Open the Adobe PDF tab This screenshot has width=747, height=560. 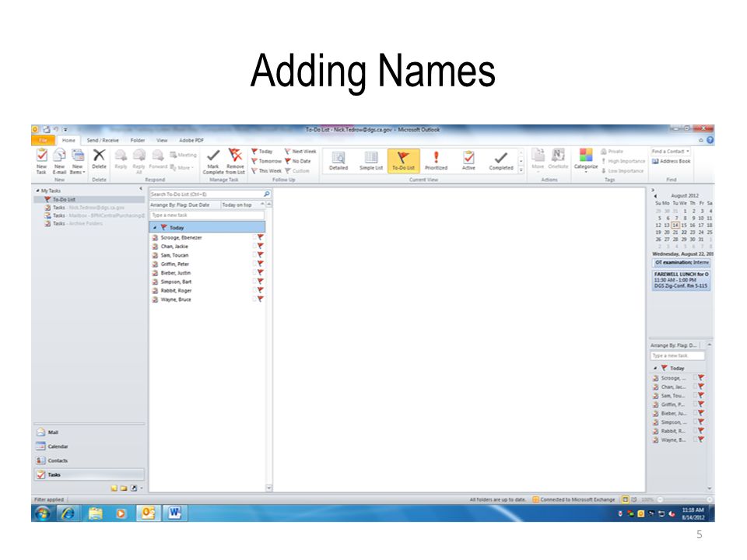[191, 140]
